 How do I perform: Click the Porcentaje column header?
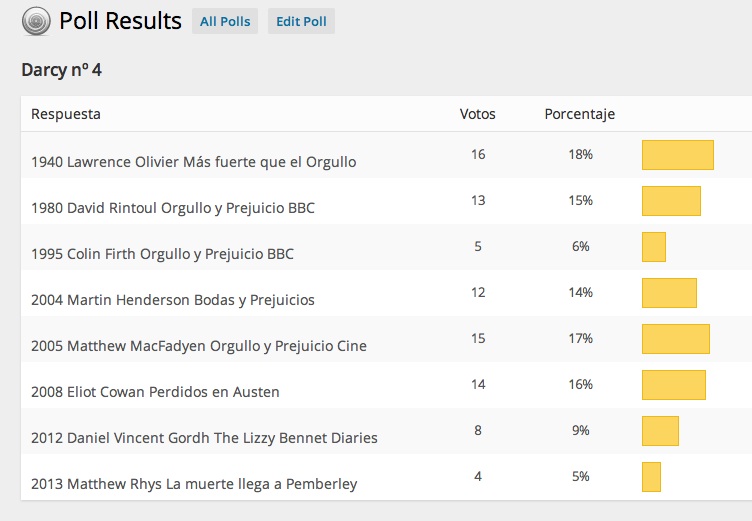click(x=579, y=114)
